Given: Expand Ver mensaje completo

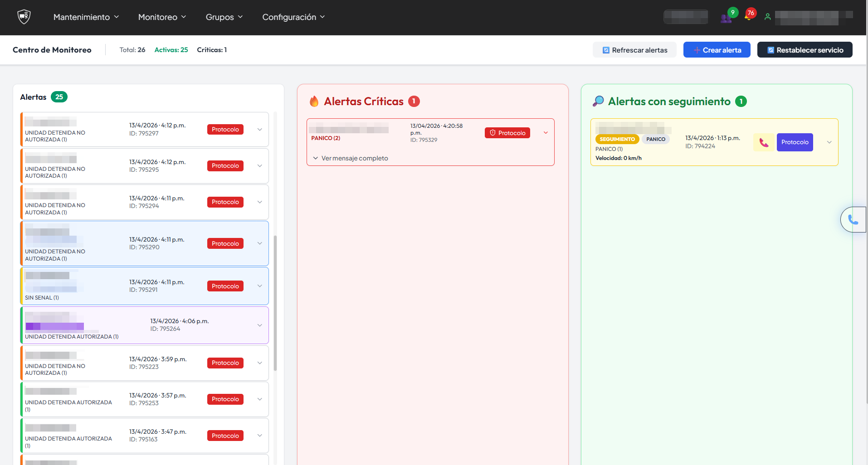Looking at the screenshot, I should pyautogui.click(x=351, y=158).
